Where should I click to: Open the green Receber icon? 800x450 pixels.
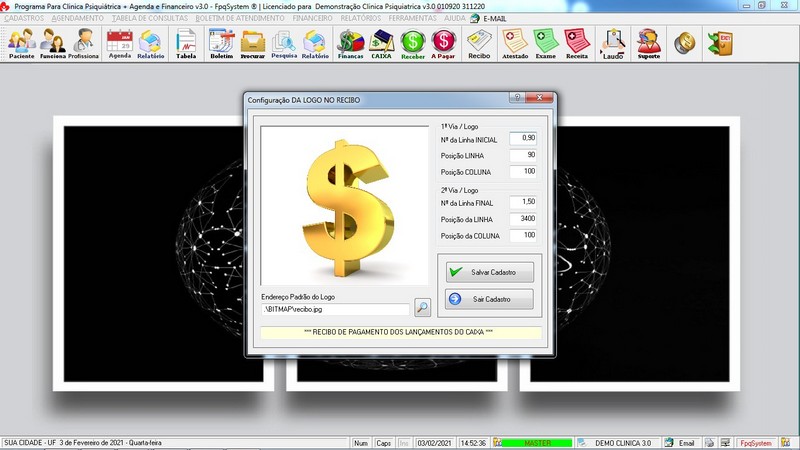click(x=413, y=44)
